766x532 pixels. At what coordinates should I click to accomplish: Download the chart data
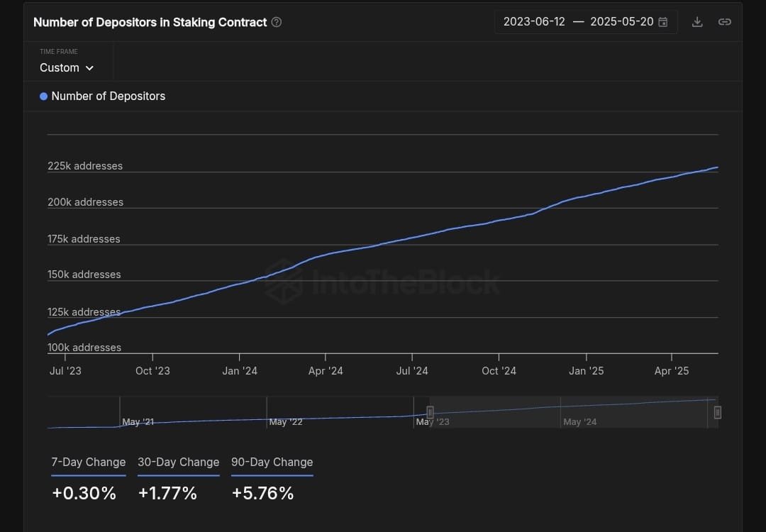(x=697, y=22)
